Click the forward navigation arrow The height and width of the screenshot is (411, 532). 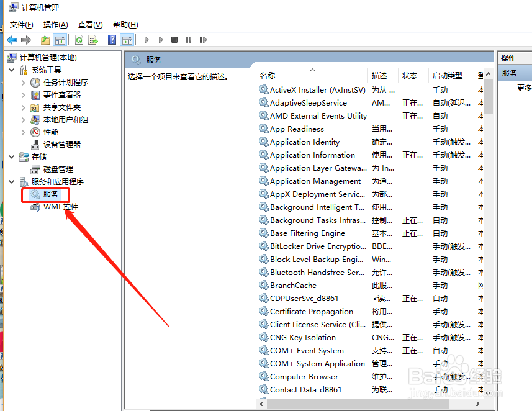25,40
